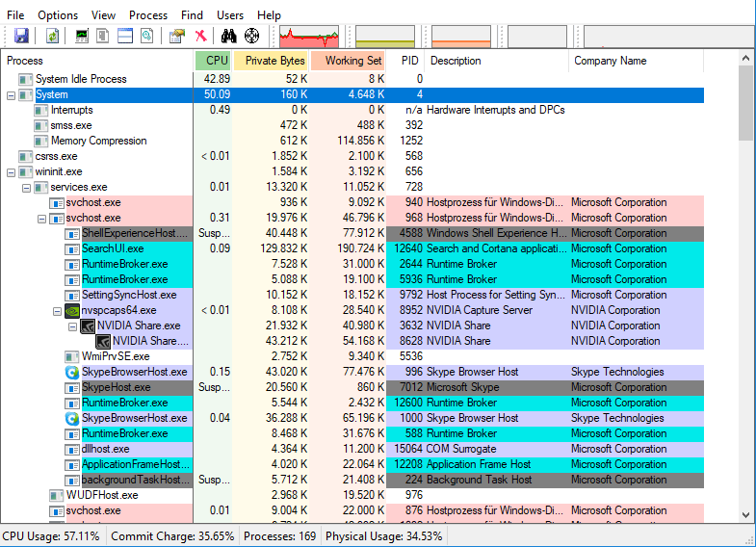Click the Refresh Now toolbar icon
The height and width of the screenshot is (547, 756).
click(52, 36)
